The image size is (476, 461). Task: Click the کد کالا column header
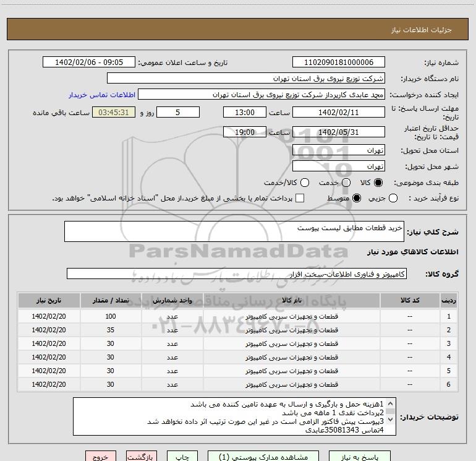tap(410, 300)
